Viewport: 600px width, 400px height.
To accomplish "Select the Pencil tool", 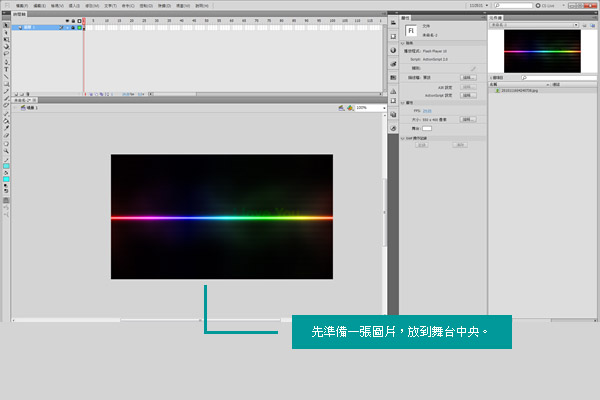I will tap(6, 91).
